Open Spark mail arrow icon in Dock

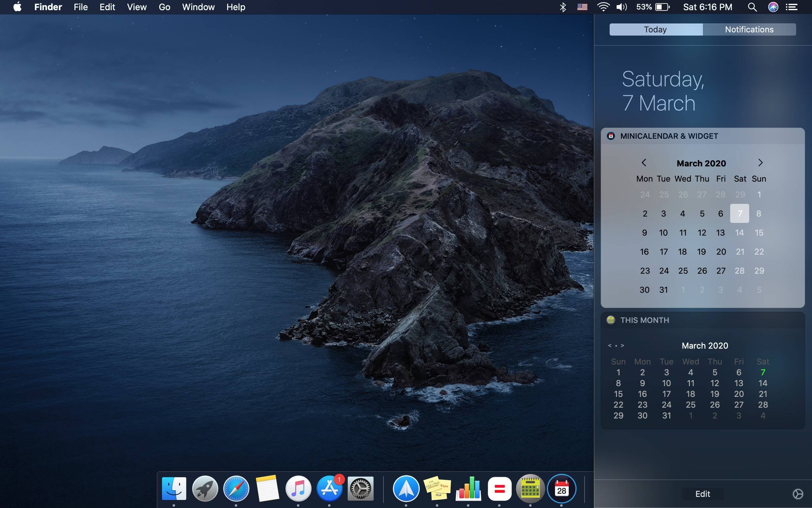(x=406, y=488)
